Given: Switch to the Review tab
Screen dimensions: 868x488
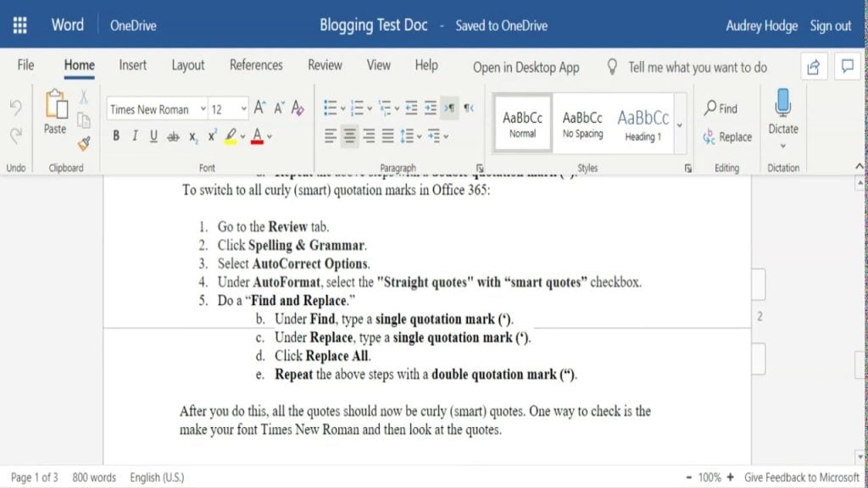Looking at the screenshot, I should [325, 65].
